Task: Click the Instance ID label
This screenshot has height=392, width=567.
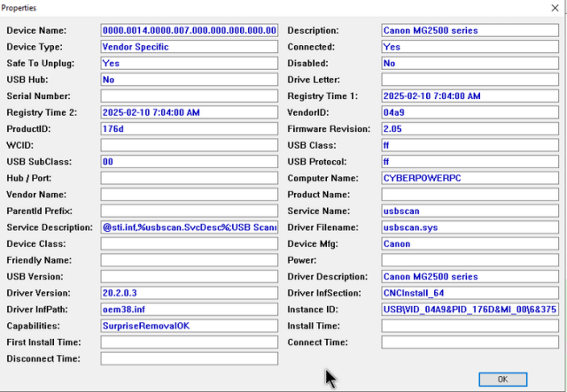Action: pos(313,310)
